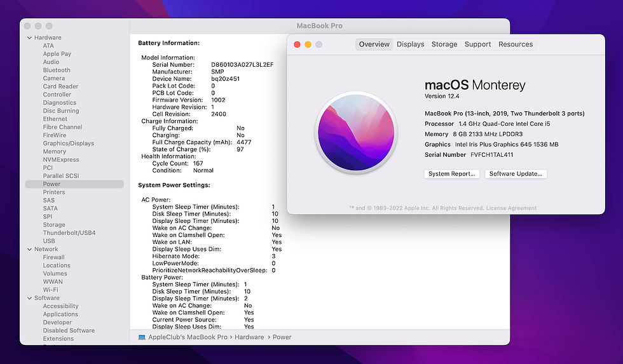Click the Version 12.4 text
The width and height of the screenshot is (623, 364).
(442, 96)
